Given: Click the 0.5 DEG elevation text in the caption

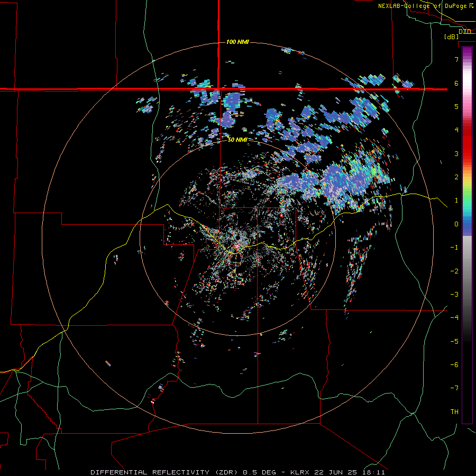Looking at the screenshot, I should coord(260,472).
